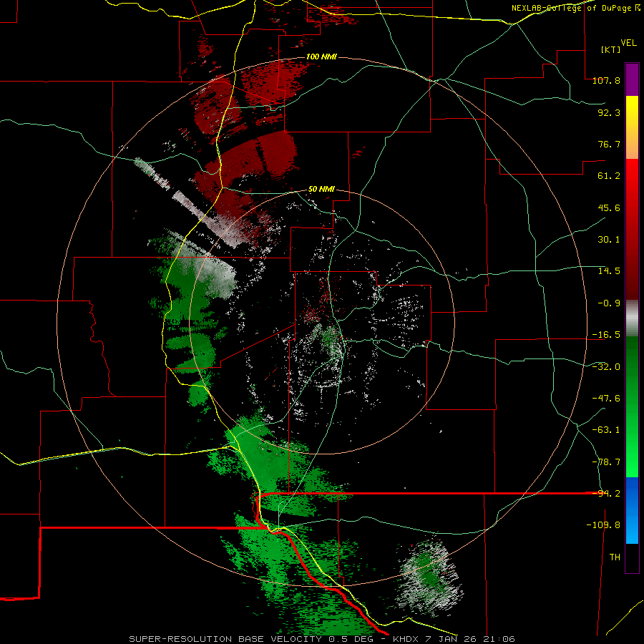
Task: Click the 107.8 velocity scale value
Action: 606,80
